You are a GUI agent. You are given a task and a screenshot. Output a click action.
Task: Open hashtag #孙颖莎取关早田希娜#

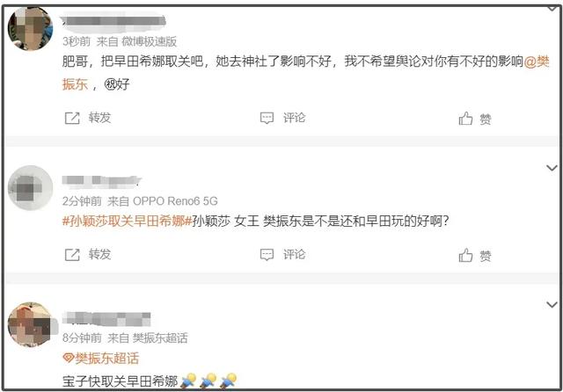click(x=127, y=221)
